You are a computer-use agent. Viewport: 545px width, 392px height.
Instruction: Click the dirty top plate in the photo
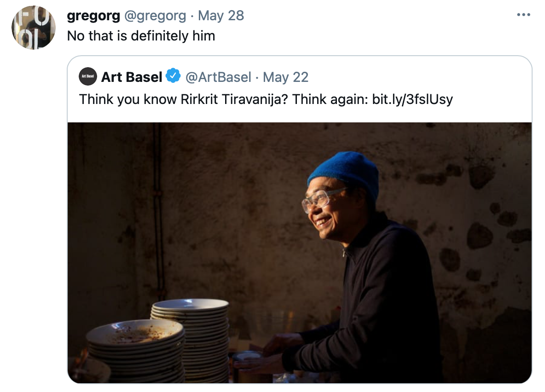point(135,332)
